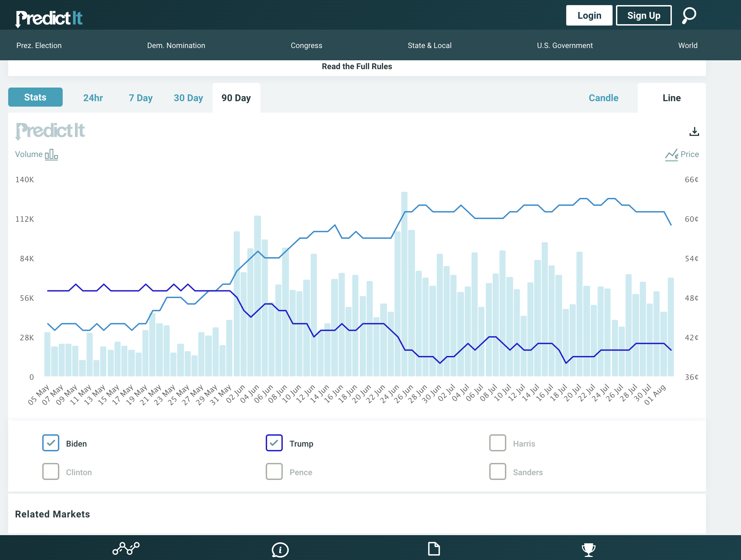The width and height of the screenshot is (741, 560).
Task: Switch to the 7 Day tab
Action: pyautogui.click(x=141, y=98)
